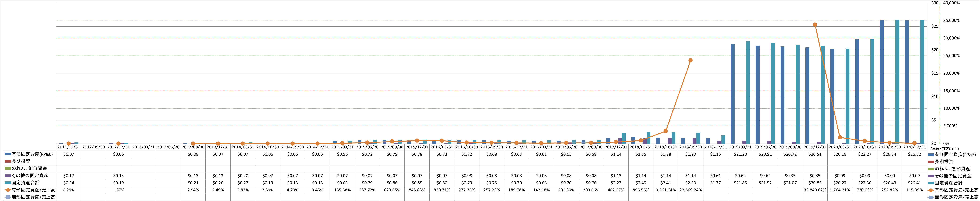Click the 135.58% ratio cell
The width and height of the screenshot is (980, 201).
(x=342, y=190)
